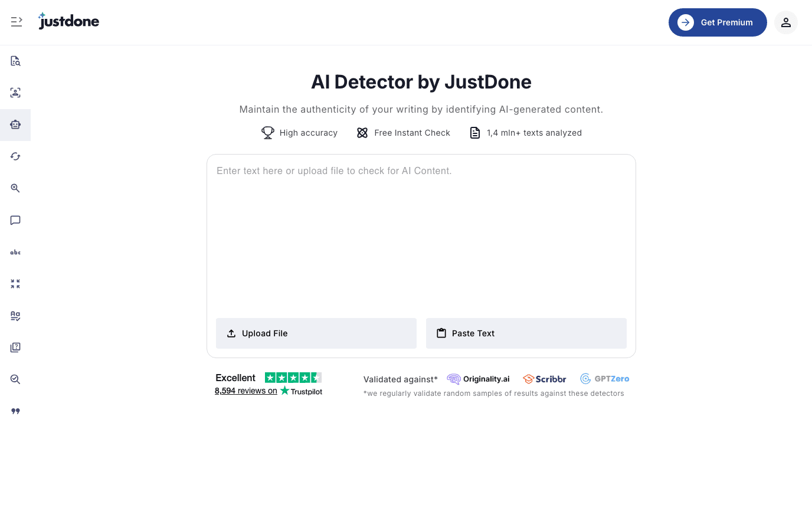Open the chat bubble sidebar icon

click(15, 220)
